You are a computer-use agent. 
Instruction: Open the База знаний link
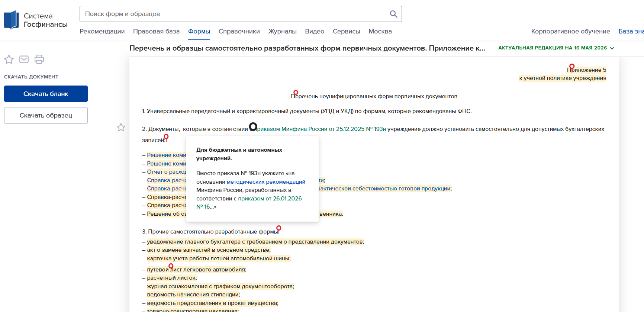(631, 32)
